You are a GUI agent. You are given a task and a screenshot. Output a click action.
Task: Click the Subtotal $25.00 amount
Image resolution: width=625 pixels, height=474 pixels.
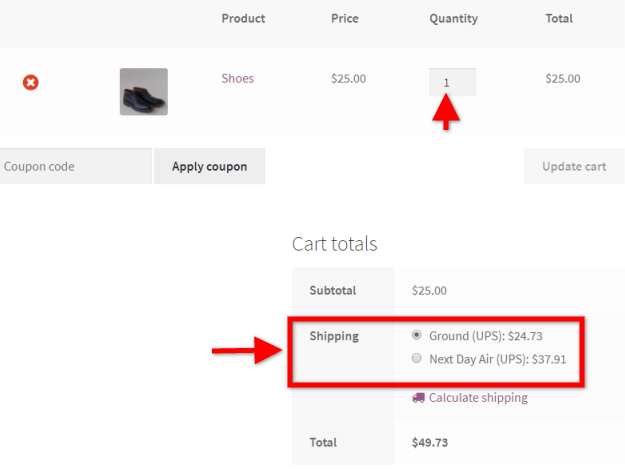pos(429,291)
